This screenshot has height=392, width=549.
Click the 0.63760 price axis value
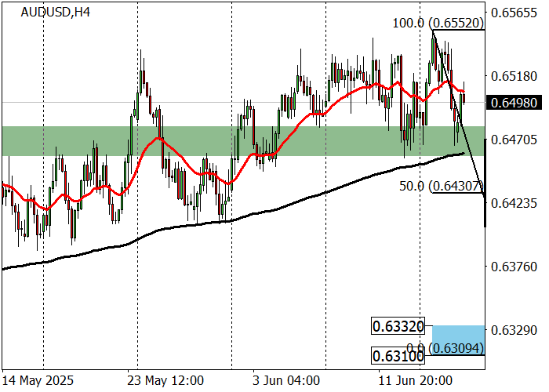tap(514, 267)
